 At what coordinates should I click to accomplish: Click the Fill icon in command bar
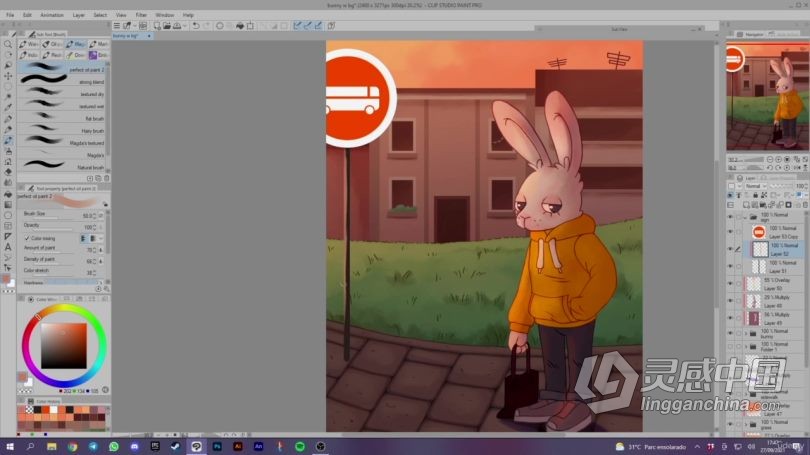click(240, 25)
